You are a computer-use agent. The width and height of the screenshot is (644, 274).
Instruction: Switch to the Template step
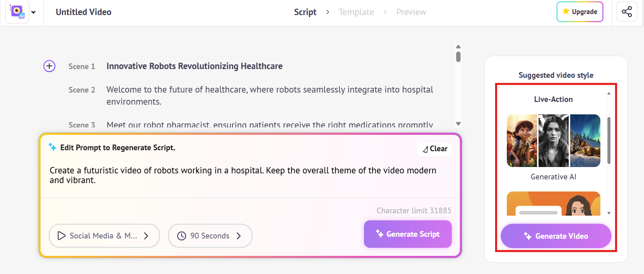356,12
